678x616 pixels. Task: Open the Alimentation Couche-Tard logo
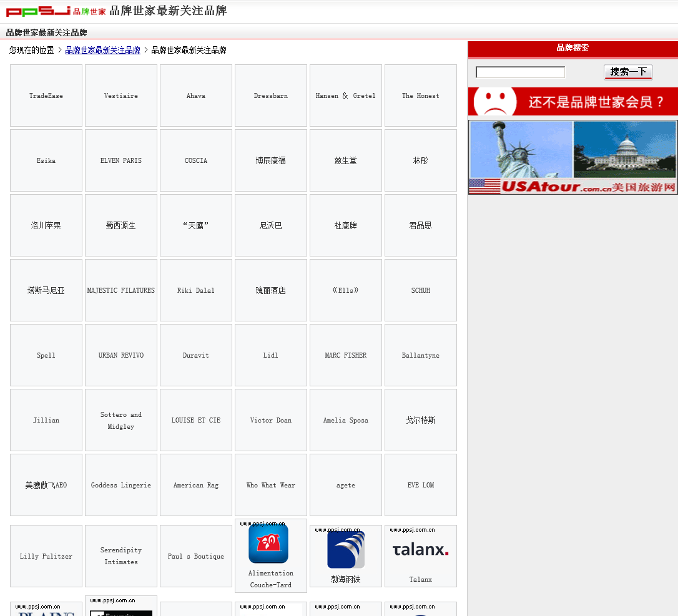[268, 543]
